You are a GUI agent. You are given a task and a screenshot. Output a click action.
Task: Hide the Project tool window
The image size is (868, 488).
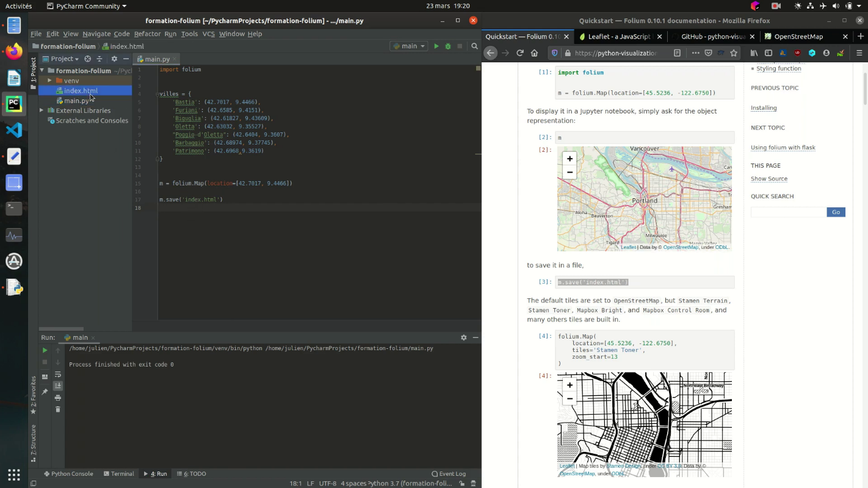click(x=126, y=59)
